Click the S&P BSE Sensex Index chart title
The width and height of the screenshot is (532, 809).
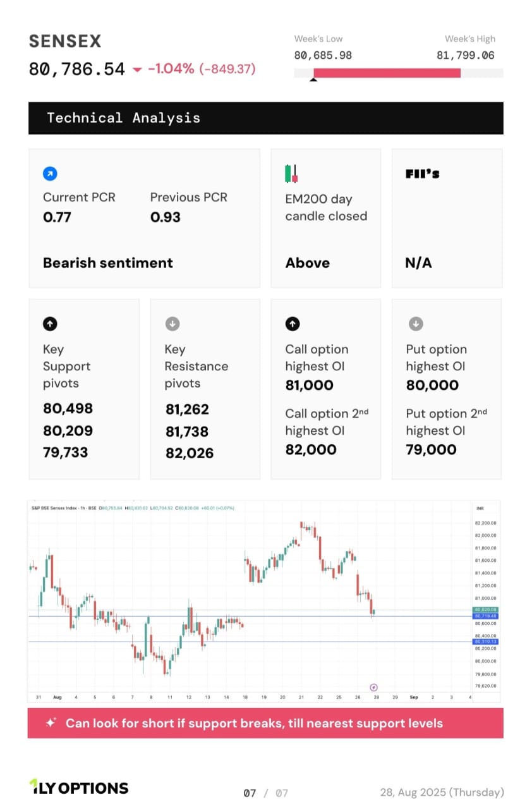tap(63, 508)
